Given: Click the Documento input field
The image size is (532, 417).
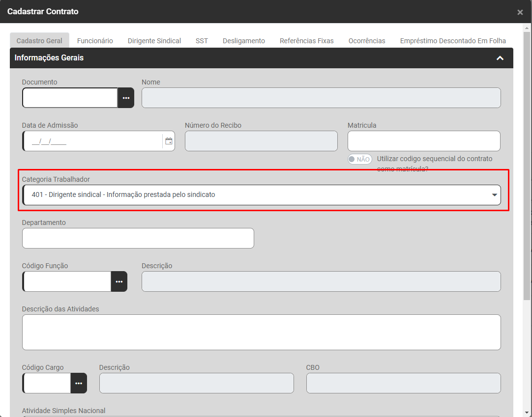Looking at the screenshot, I should 70,98.
